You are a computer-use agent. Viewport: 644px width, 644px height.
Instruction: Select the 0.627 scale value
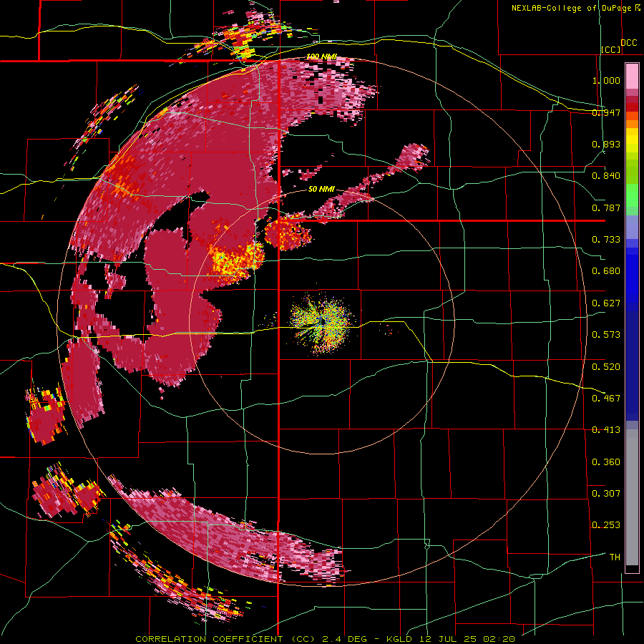606,303
